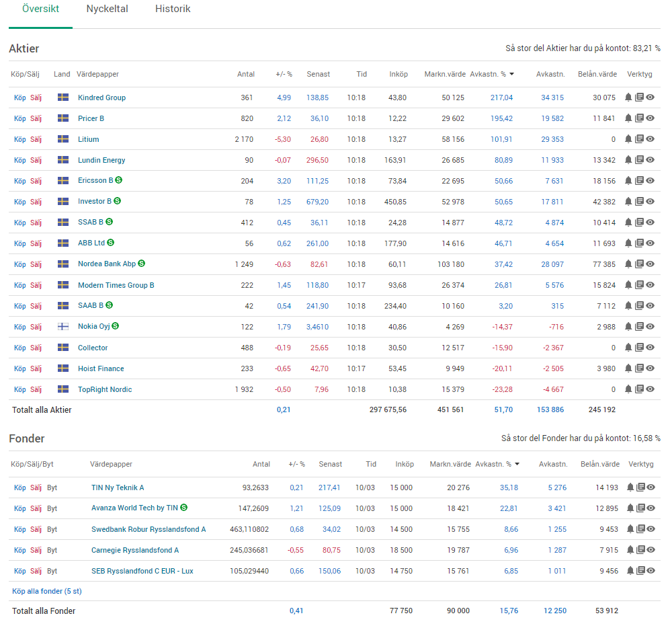Open the order book icon for Nordea Bank Abp

pyautogui.click(x=639, y=264)
